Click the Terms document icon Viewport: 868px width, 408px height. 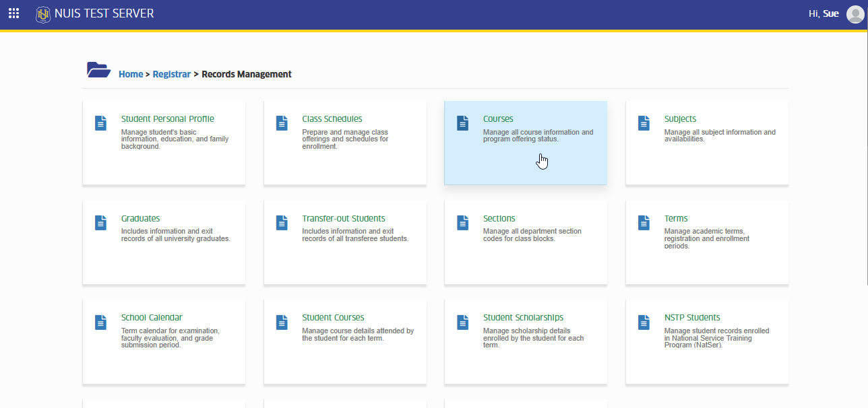pos(644,223)
